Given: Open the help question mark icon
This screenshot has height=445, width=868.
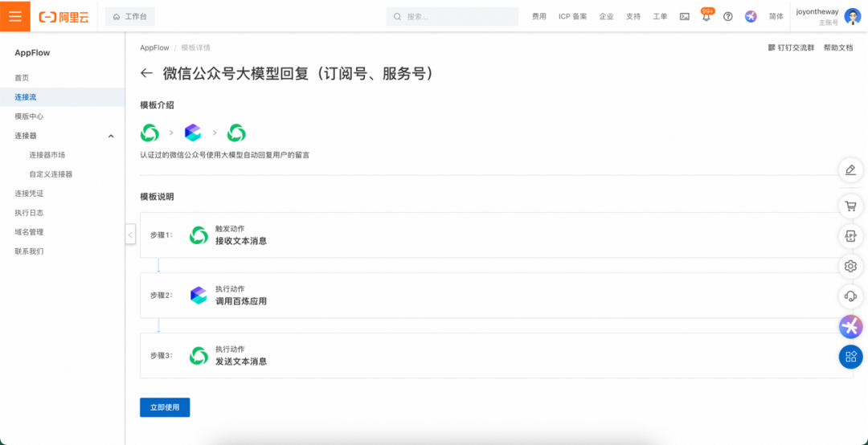Looking at the screenshot, I should click(x=728, y=17).
